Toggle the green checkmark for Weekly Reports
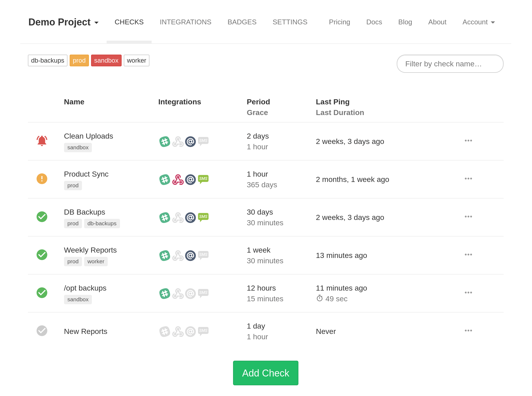The height and width of the screenshot is (396, 532). pyautogui.click(x=42, y=255)
